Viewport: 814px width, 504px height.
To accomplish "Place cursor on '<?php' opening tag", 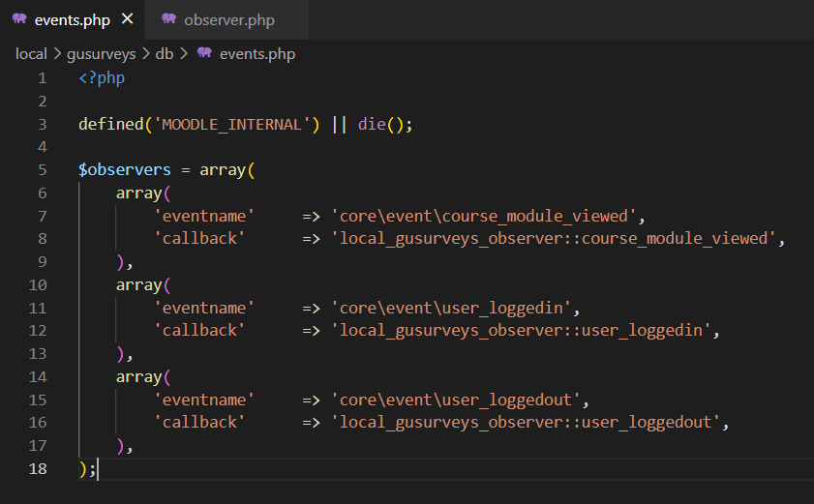I will (x=102, y=77).
